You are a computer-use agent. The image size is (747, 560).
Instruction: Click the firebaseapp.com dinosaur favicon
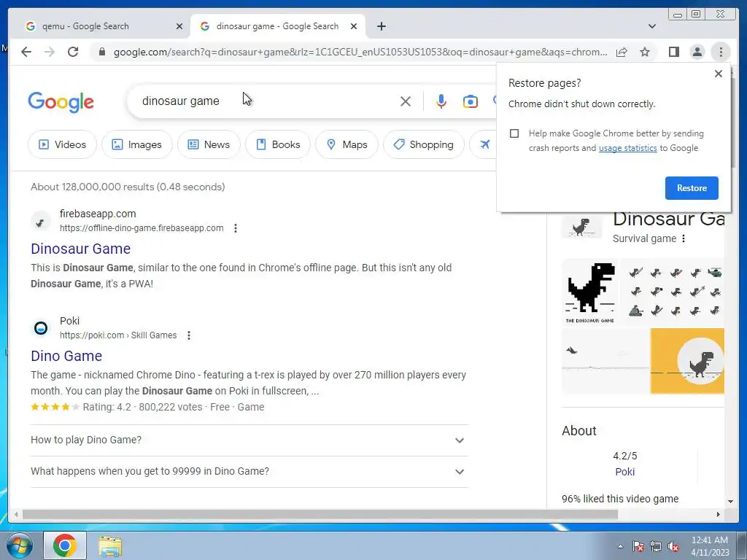[41, 222]
